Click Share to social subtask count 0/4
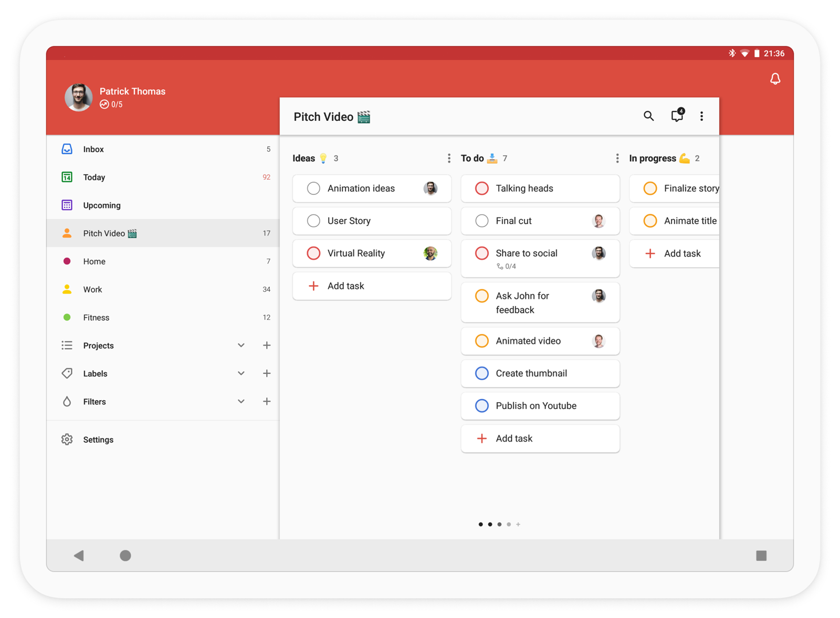Image resolution: width=840 pixels, height=618 pixels. [507, 266]
